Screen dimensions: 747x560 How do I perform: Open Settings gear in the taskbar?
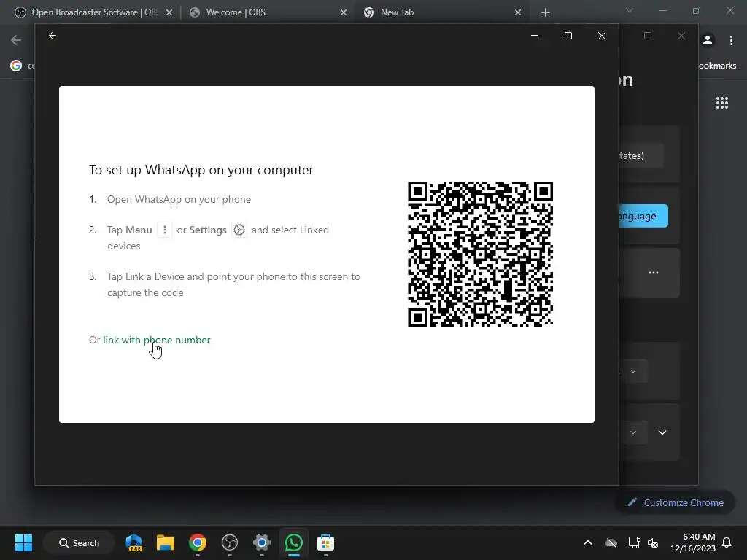point(262,542)
